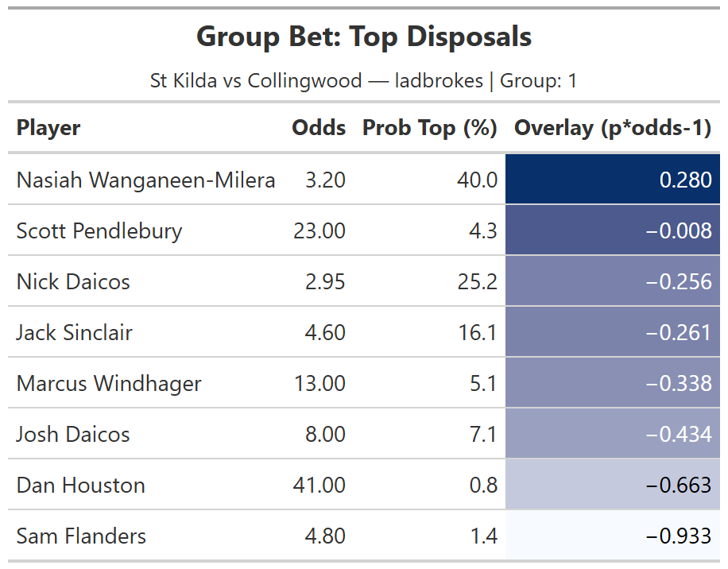
Task: Click the St Kilda vs Collingwood subtitle
Action: (364, 81)
